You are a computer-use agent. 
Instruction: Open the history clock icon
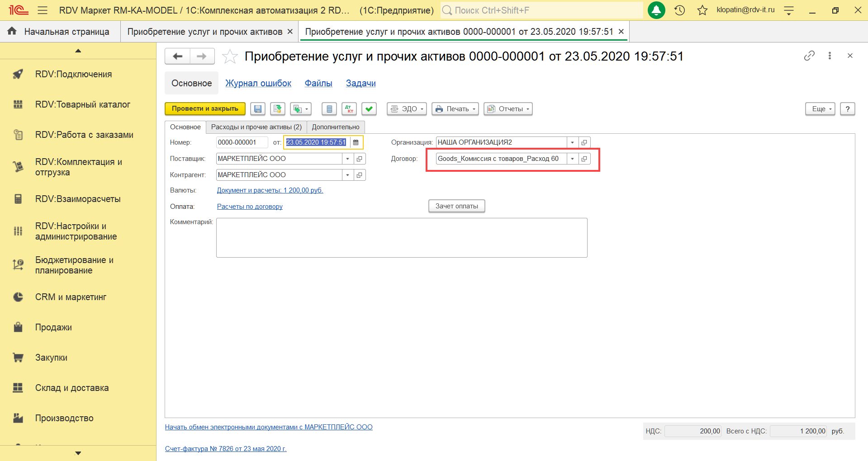coord(679,10)
